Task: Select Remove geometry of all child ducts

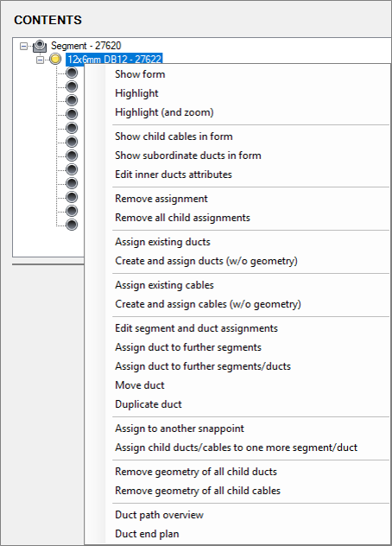Action: pyautogui.click(x=196, y=472)
